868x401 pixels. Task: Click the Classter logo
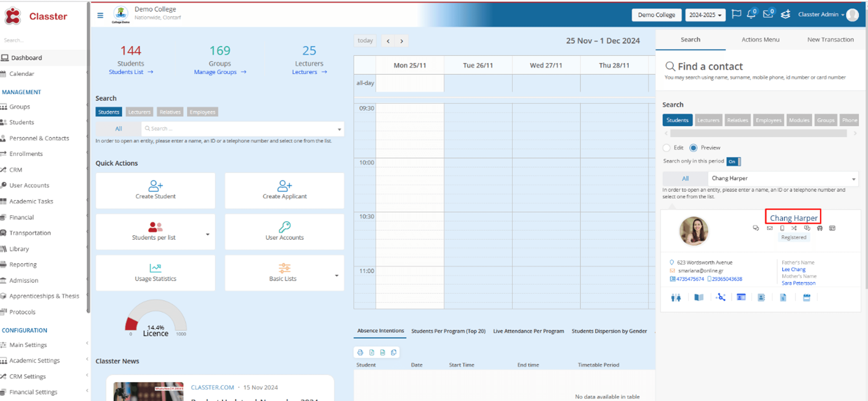[x=36, y=16]
